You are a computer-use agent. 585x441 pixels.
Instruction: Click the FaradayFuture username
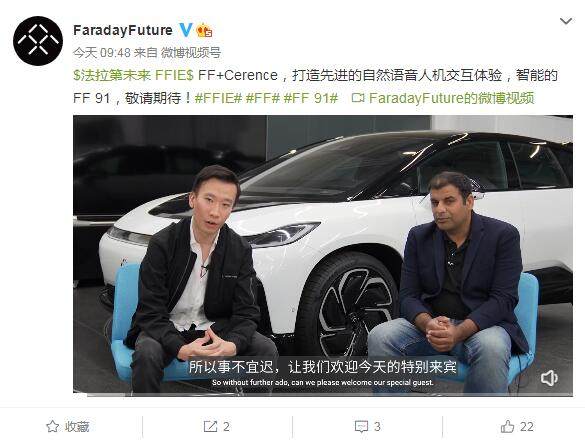123,30
